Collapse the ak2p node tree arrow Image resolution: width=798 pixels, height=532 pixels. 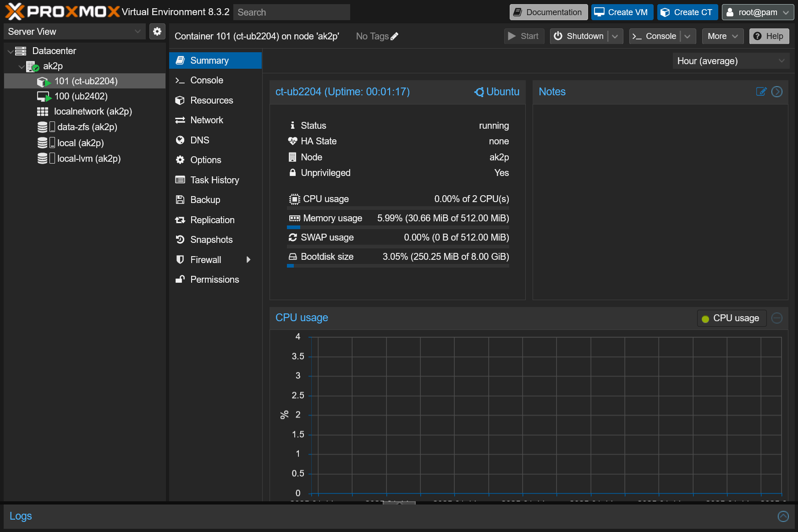pos(21,66)
